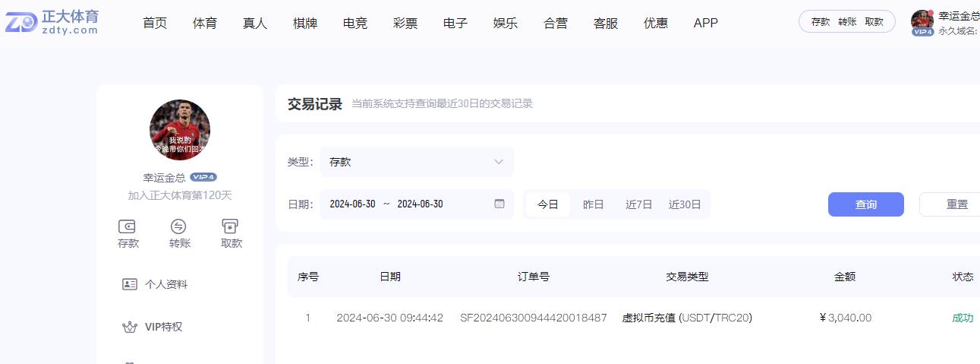Screen dimensions: 980x364
Task: Open the 体育 navigation item
Action: pyautogui.click(x=205, y=23)
